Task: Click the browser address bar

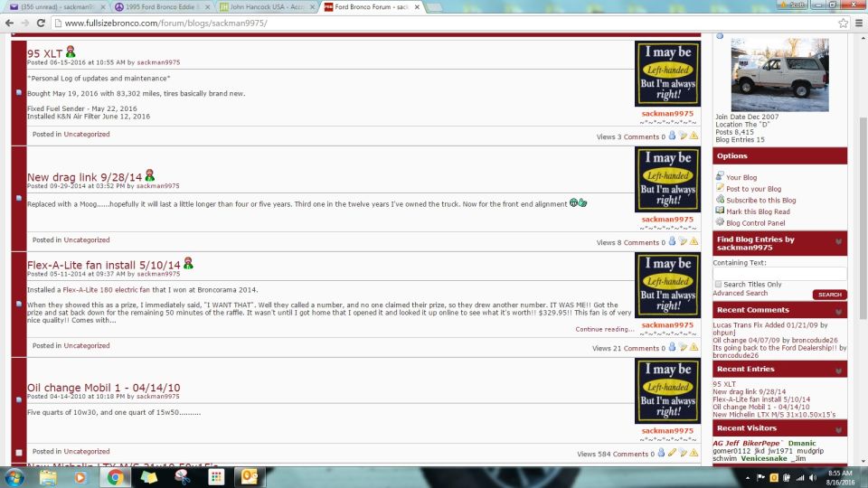Action: pos(443,23)
